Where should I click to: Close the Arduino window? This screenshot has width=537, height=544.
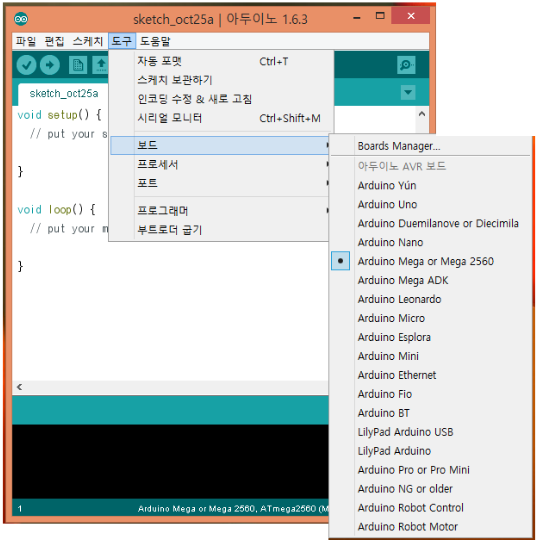[411, 16]
